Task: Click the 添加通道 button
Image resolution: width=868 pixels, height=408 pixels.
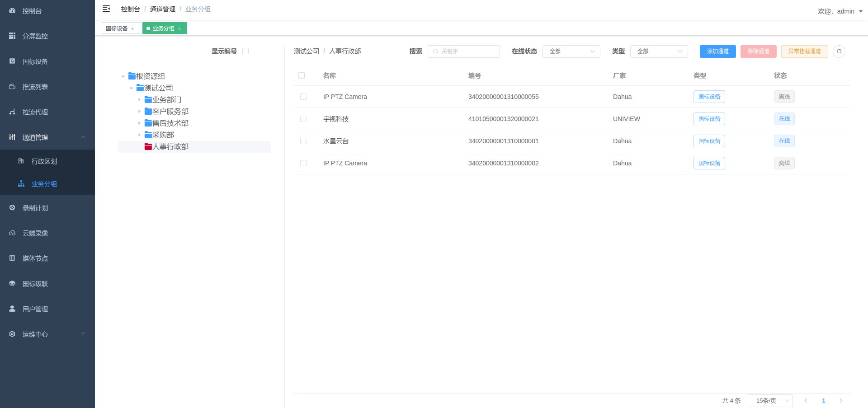Action: 717,52
